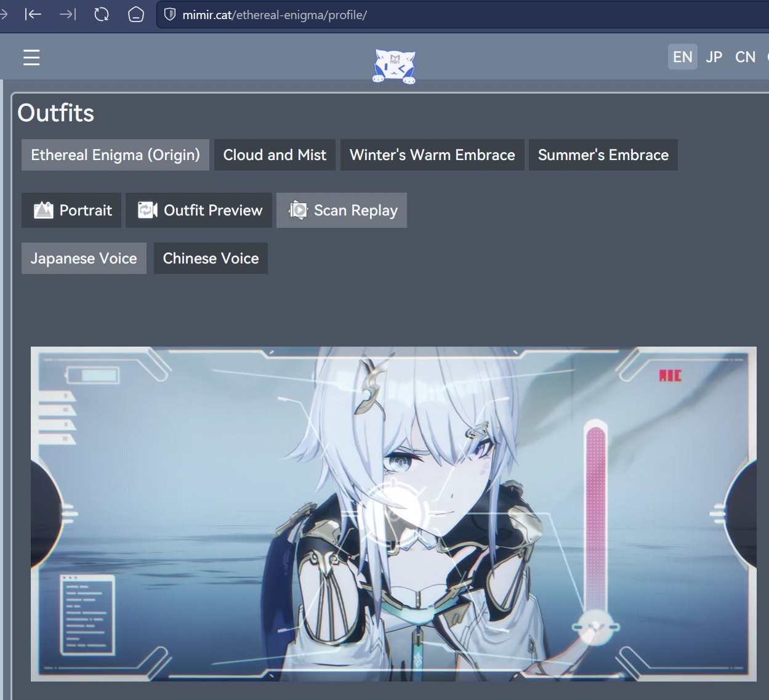
Task: Select the Summer's Embrace outfit
Action: [x=603, y=155]
